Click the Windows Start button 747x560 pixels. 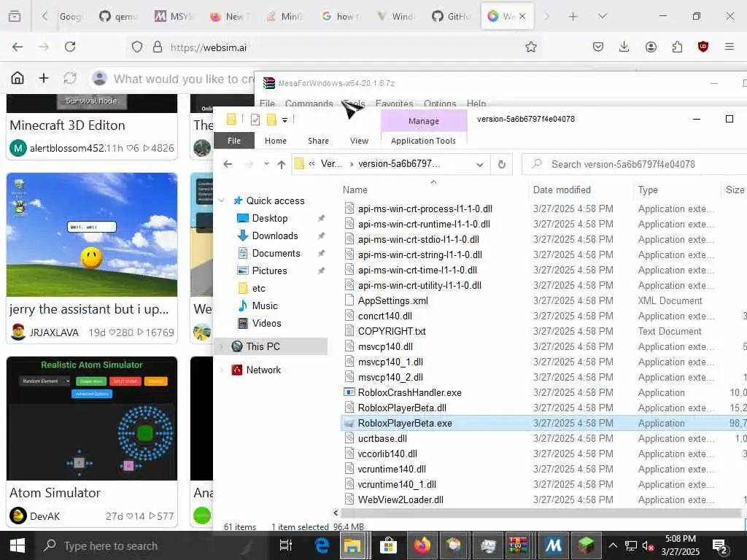(x=18, y=545)
